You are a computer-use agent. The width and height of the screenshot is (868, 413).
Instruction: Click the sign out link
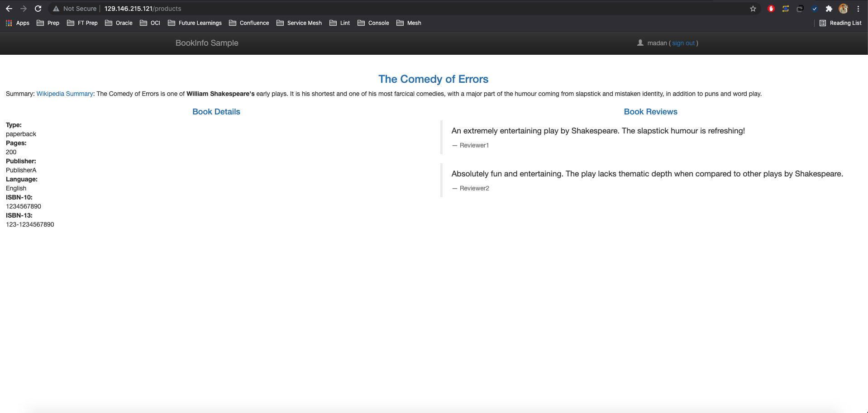pos(683,43)
